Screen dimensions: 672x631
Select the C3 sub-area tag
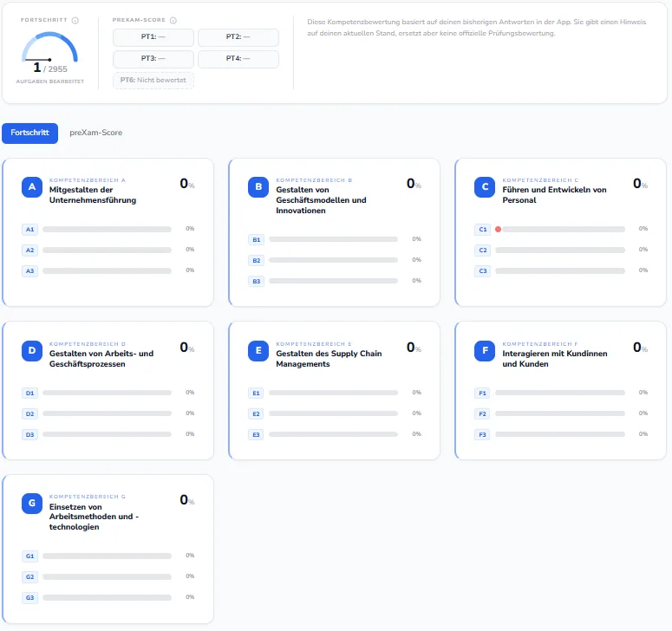pos(483,271)
